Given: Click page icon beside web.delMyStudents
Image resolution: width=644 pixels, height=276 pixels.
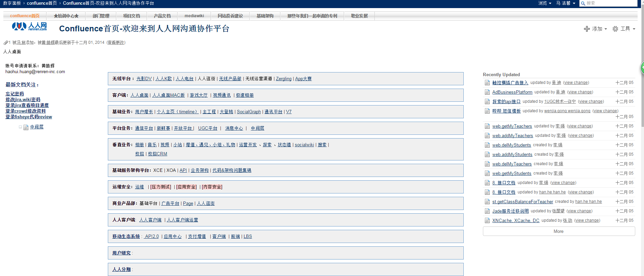Looking at the screenshot, I should (487, 145).
